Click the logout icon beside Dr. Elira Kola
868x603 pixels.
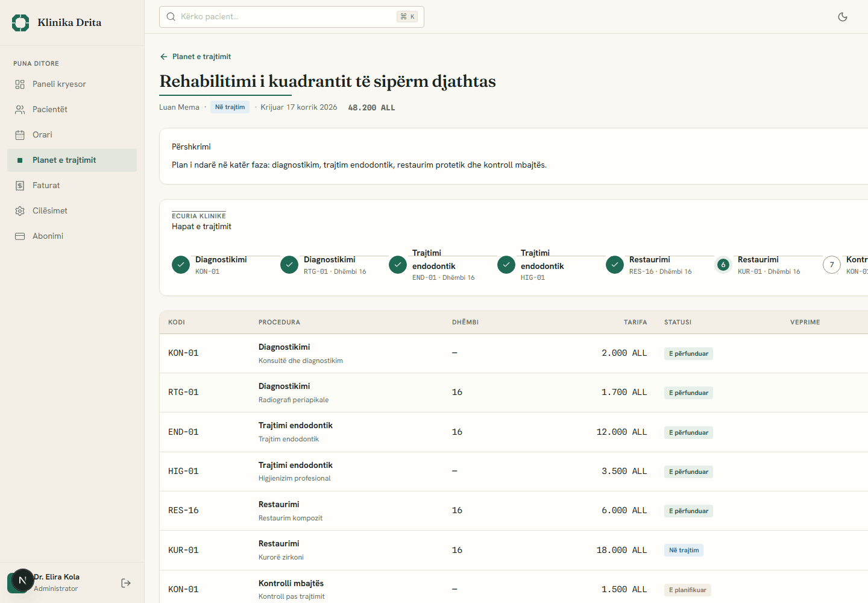pos(126,583)
